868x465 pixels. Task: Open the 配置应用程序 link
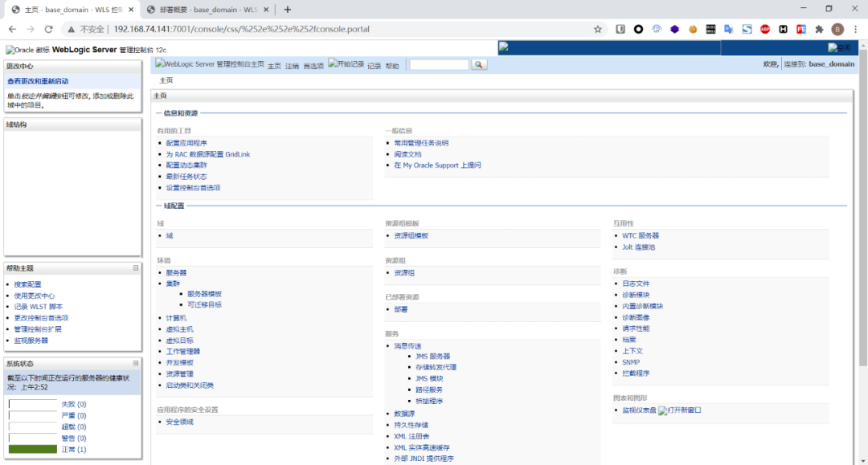[x=186, y=143]
